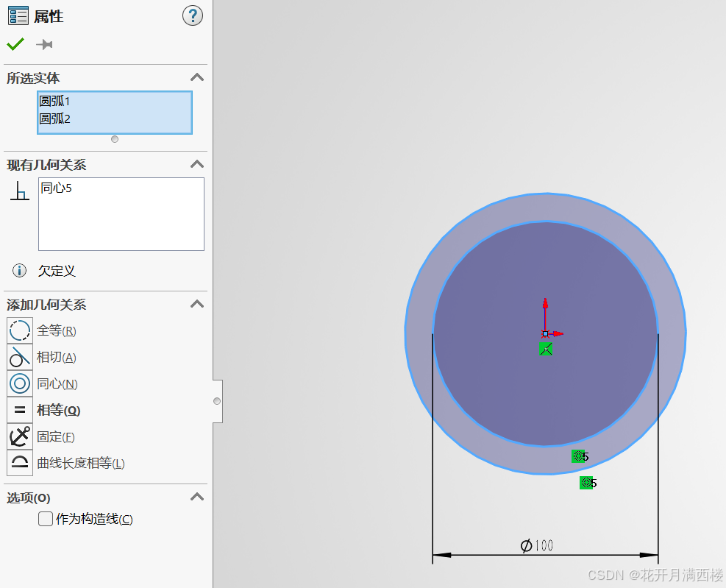726x588 pixels.
Task: Click the 相切(A) label text
Action: coord(57,357)
